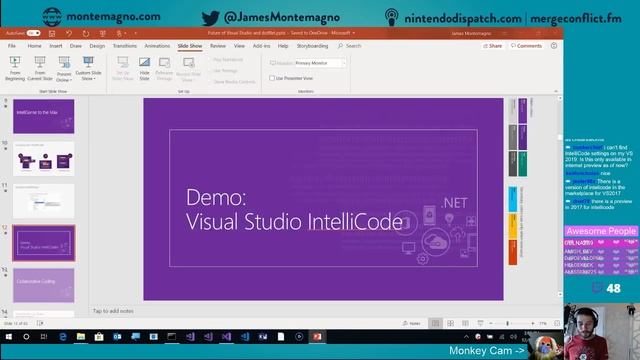
Task: Select slide 10 thumbnail with three boxes
Action: coord(44,159)
